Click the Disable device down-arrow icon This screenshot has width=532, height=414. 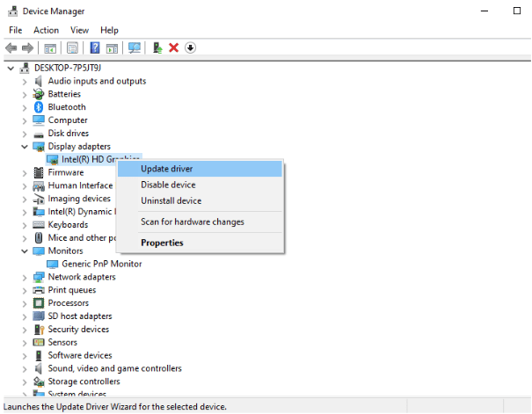[190, 47]
